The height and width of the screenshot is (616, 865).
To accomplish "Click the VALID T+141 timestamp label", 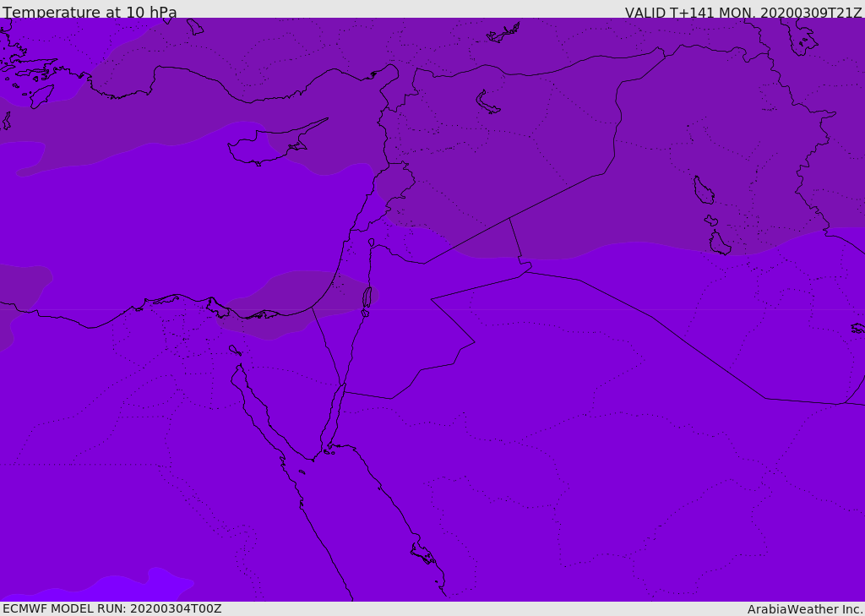I will tap(743, 13).
